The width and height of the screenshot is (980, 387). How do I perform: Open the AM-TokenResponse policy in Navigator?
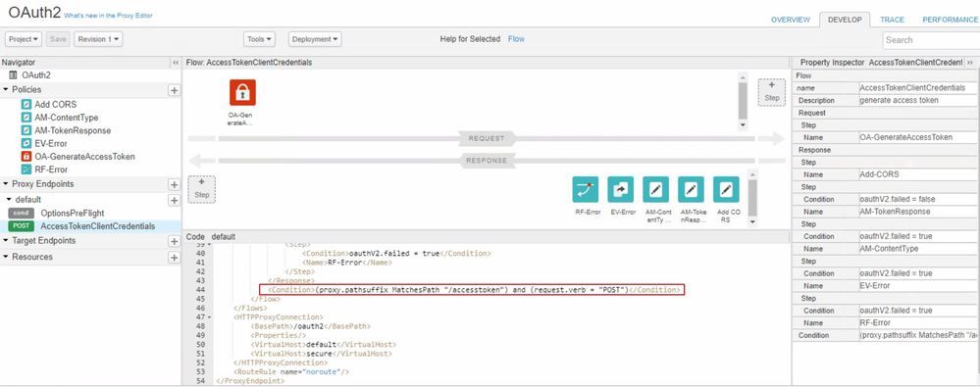(x=73, y=130)
